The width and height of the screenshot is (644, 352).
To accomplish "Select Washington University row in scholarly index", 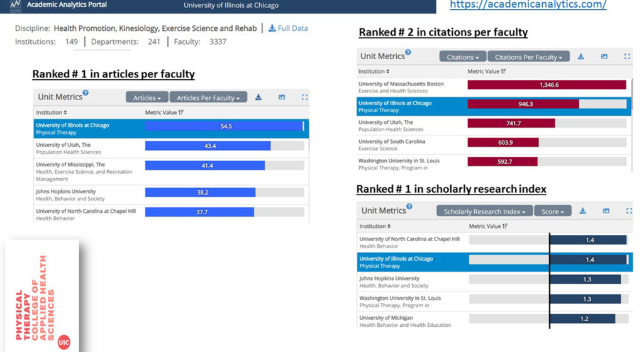I will pyautogui.click(x=495, y=302).
